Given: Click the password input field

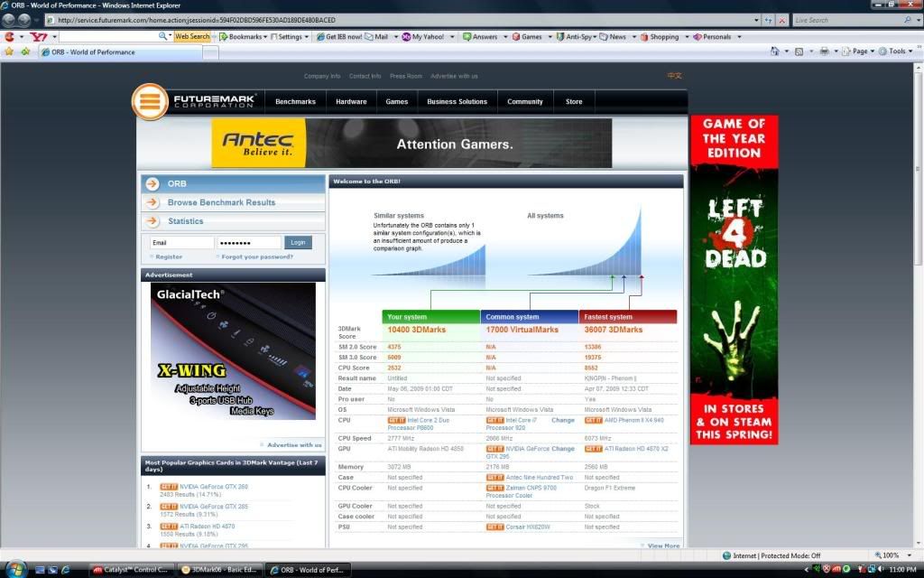Looking at the screenshot, I should pyautogui.click(x=249, y=242).
